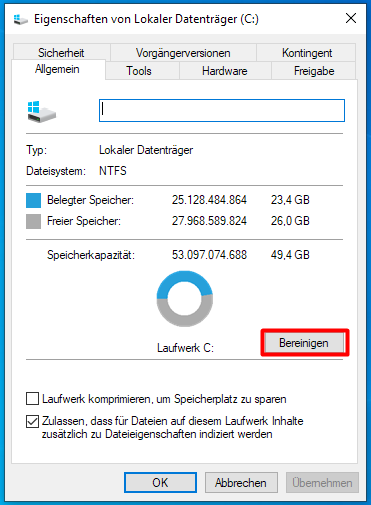Click the Windows drive icon beside the name field
The width and height of the screenshot is (371, 505).
click(x=42, y=112)
